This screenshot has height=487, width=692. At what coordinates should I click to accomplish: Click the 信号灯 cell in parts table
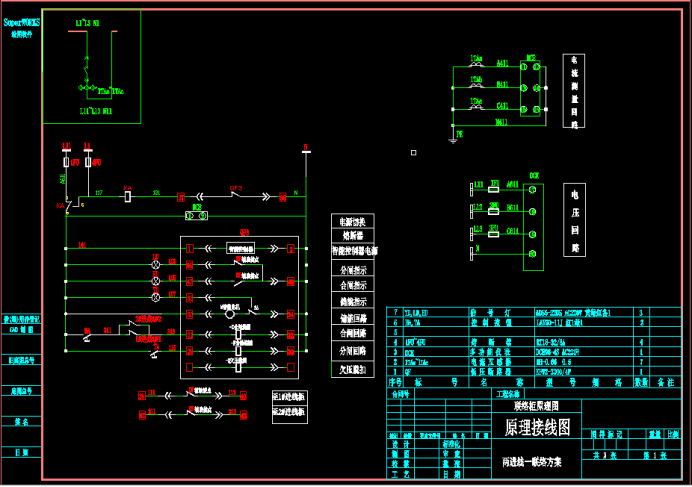tap(502, 313)
